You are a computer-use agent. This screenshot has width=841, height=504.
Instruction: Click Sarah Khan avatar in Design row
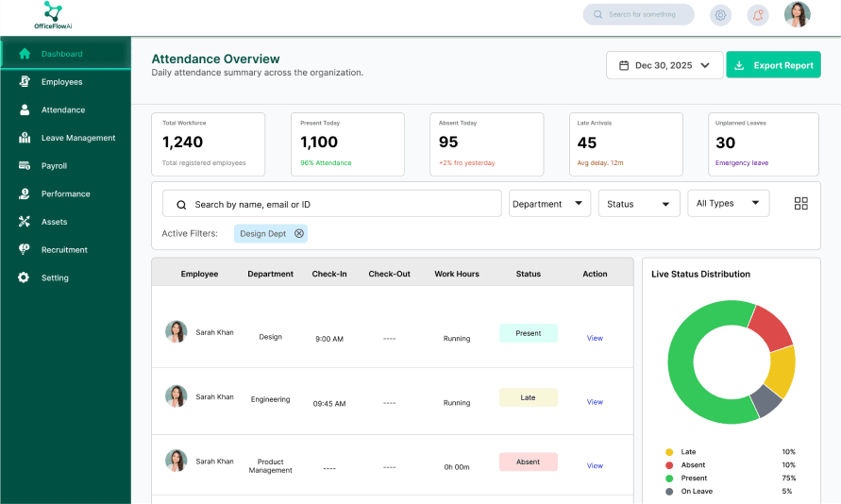click(176, 332)
